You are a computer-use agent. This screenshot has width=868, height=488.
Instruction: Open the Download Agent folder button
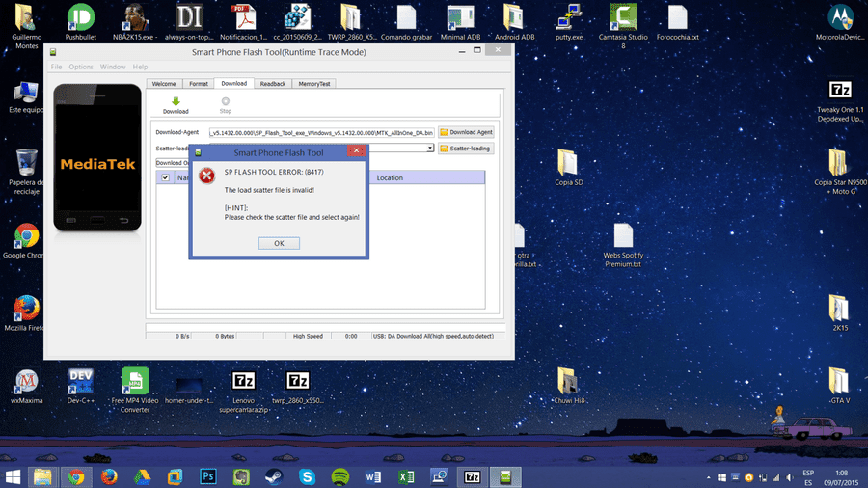[466, 132]
